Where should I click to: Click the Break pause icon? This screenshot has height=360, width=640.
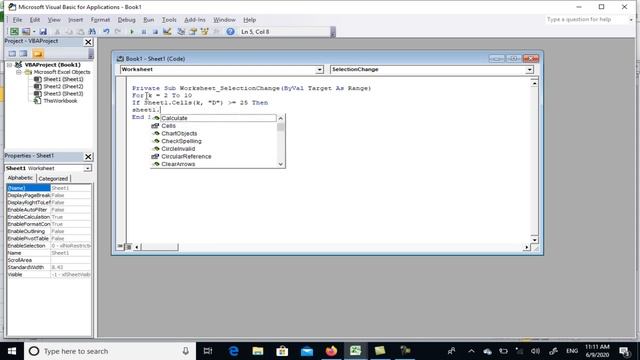[x=144, y=31]
